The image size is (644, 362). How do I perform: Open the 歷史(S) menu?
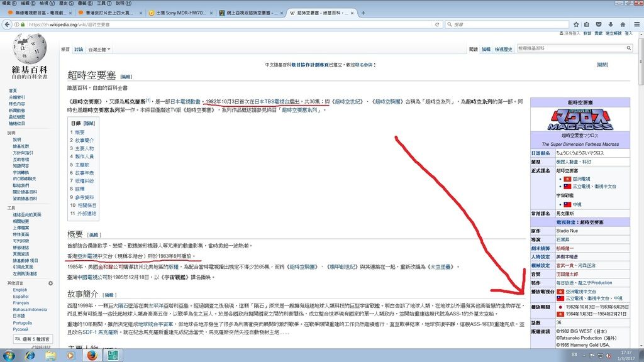(66, 3)
